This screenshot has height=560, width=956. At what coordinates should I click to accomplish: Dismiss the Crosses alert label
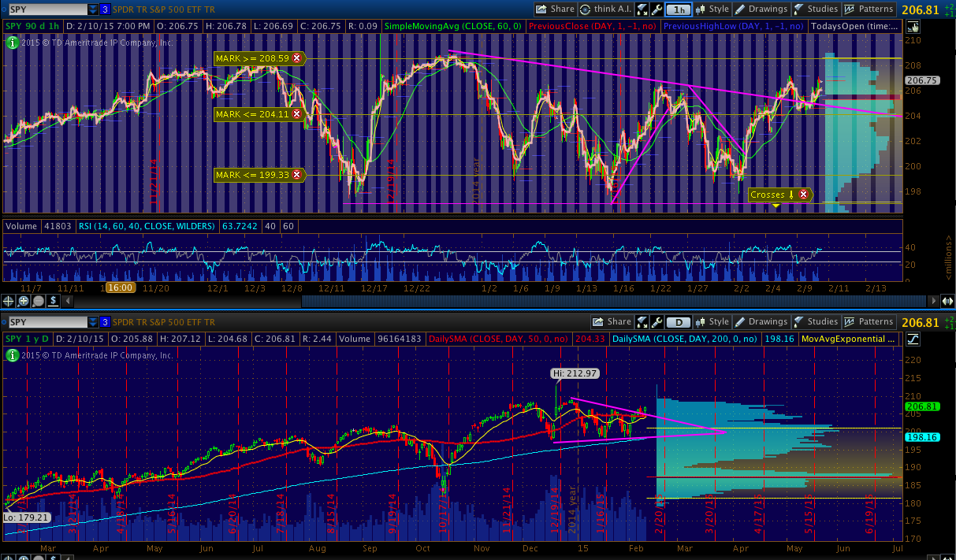pyautogui.click(x=803, y=195)
